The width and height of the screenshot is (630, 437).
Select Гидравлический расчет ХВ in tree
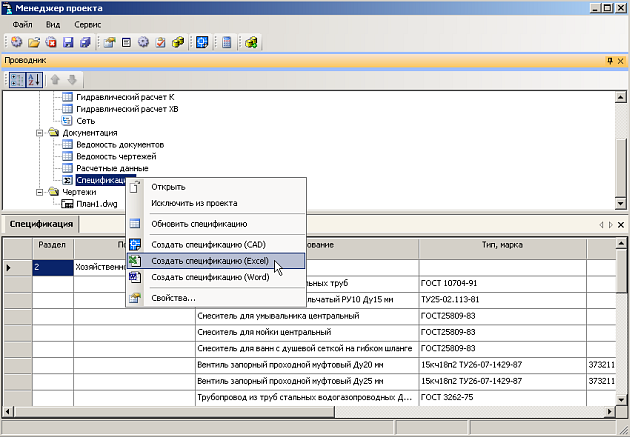(127, 109)
